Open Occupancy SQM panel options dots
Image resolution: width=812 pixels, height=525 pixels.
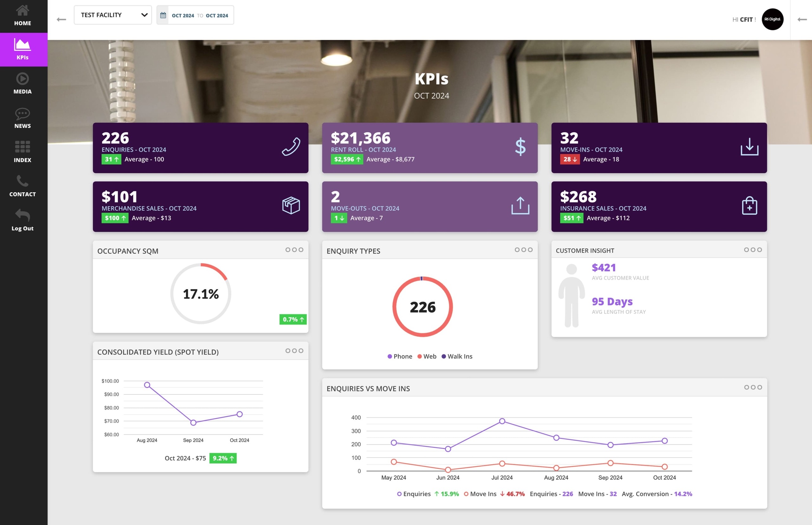[x=294, y=250]
